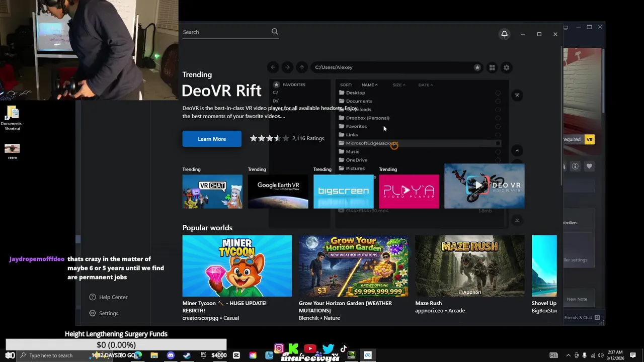Click New Note in the Steam window
This screenshot has width=644, height=362.
[x=577, y=299]
